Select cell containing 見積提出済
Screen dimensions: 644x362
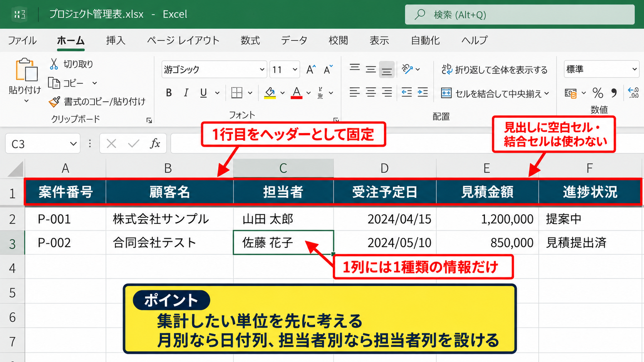tap(591, 243)
